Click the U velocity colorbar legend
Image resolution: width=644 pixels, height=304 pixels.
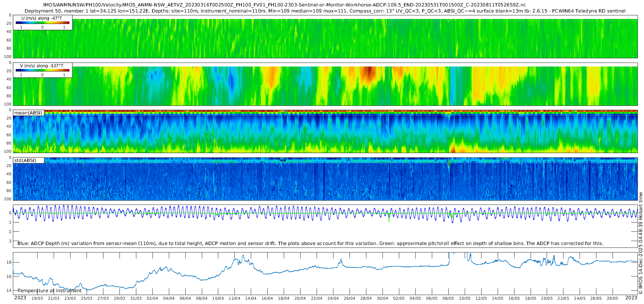(x=43, y=23)
